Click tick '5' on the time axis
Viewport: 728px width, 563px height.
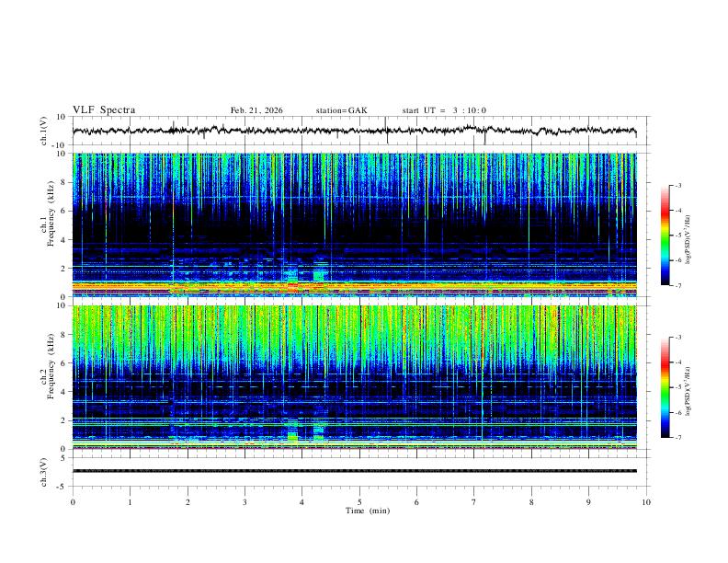point(359,502)
